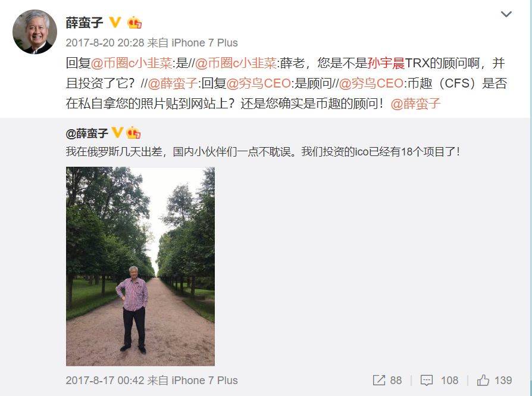Click the verified V badge in quoted post

(x=117, y=132)
